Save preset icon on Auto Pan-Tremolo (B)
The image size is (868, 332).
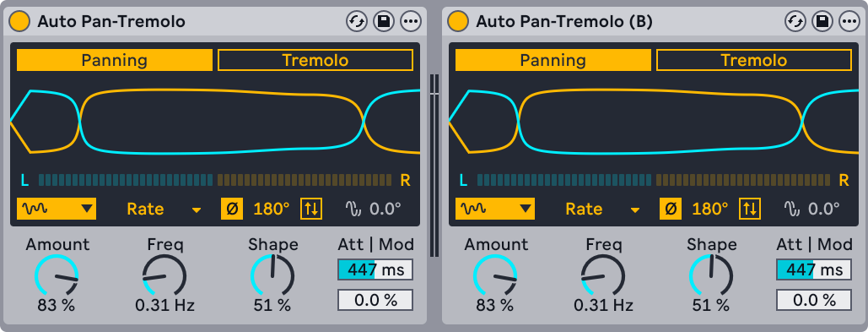coord(822,22)
